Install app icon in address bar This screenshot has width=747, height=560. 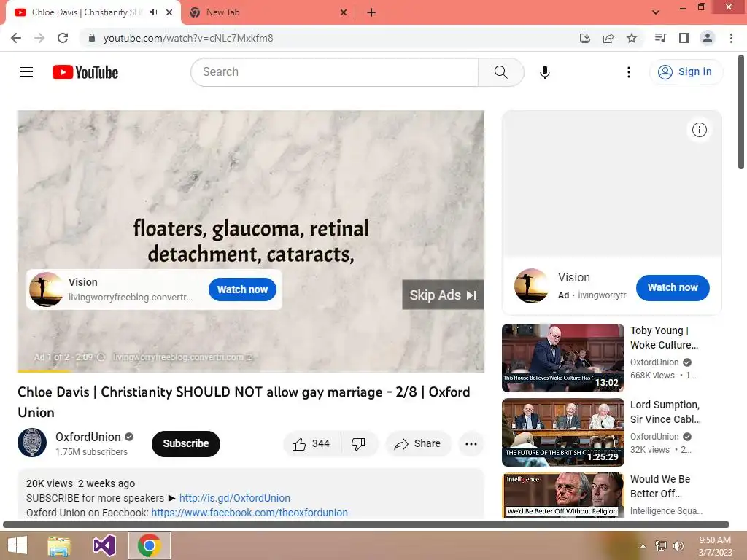coord(585,38)
